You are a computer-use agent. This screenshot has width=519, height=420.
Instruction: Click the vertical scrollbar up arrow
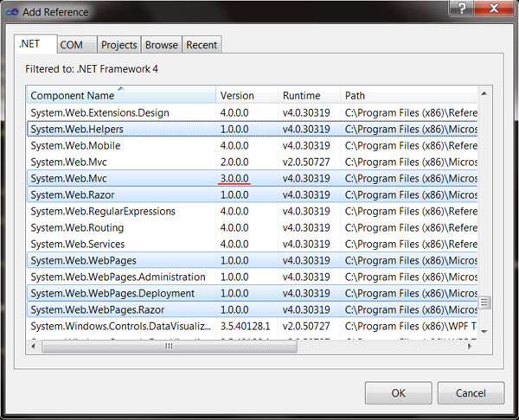tap(484, 94)
